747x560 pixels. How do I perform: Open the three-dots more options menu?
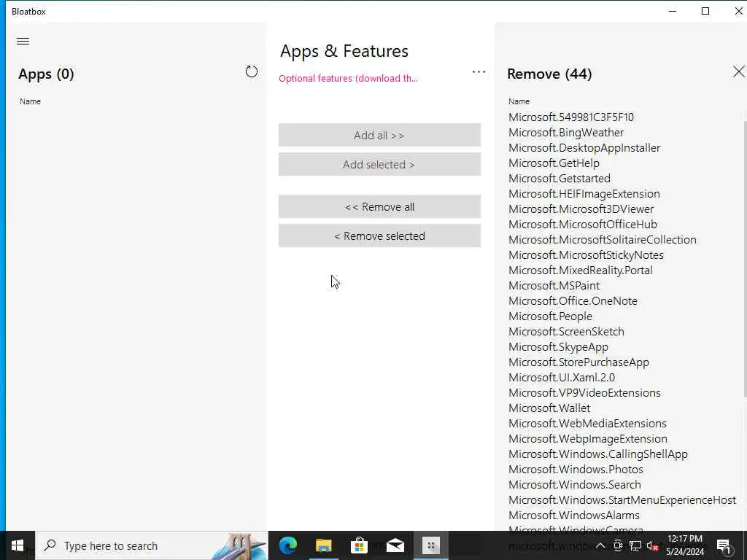(x=479, y=72)
